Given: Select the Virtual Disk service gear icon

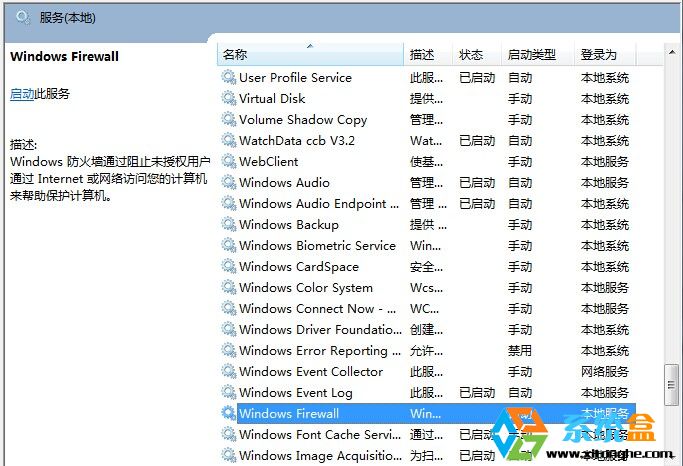Looking at the screenshot, I should [x=228, y=99].
